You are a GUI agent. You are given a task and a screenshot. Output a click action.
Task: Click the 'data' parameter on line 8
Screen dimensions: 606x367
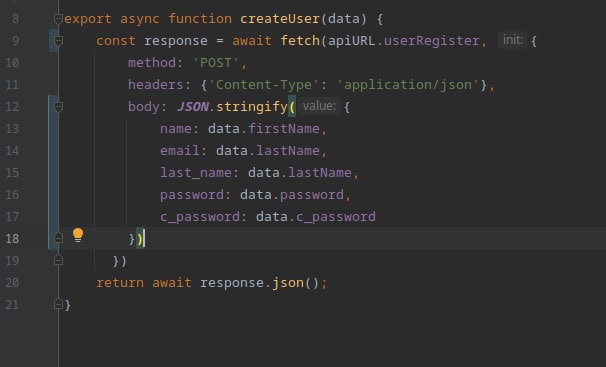pos(344,19)
